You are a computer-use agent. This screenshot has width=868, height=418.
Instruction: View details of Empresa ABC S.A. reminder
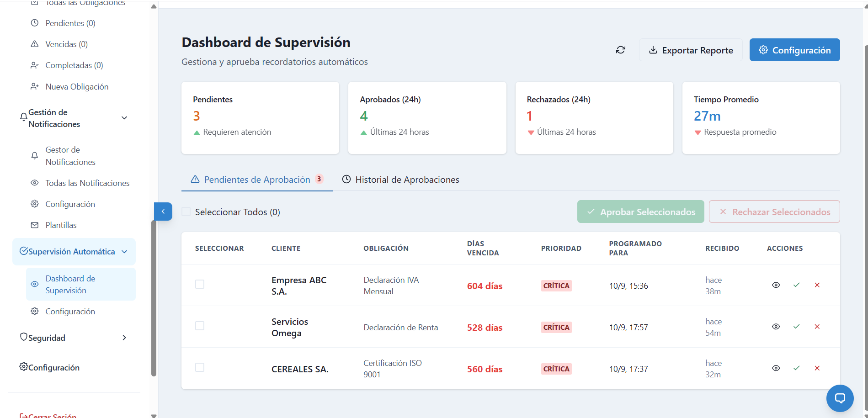pyautogui.click(x=776, y=285)
